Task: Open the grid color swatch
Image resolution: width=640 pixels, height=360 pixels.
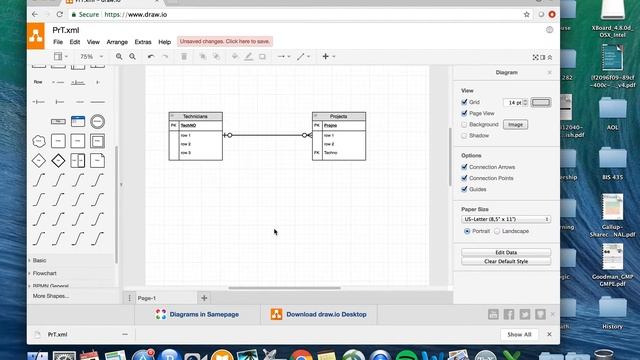Action: pyautogui.click(x=541, y=102)
